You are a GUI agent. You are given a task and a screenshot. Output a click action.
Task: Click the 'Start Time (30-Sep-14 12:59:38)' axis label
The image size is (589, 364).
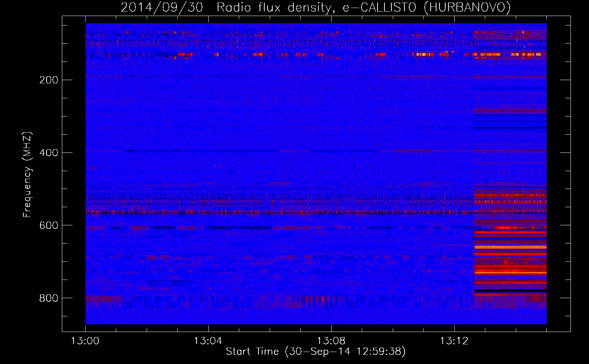(x=316, y=352)
